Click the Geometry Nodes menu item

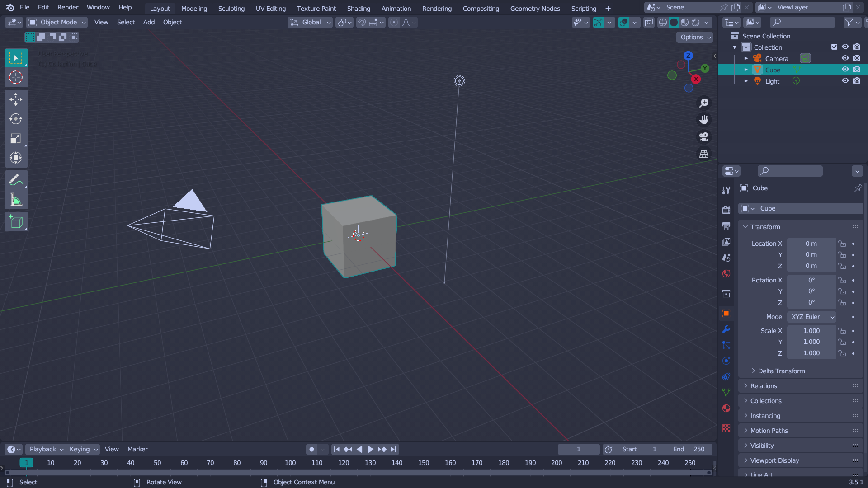coord(535,8)
